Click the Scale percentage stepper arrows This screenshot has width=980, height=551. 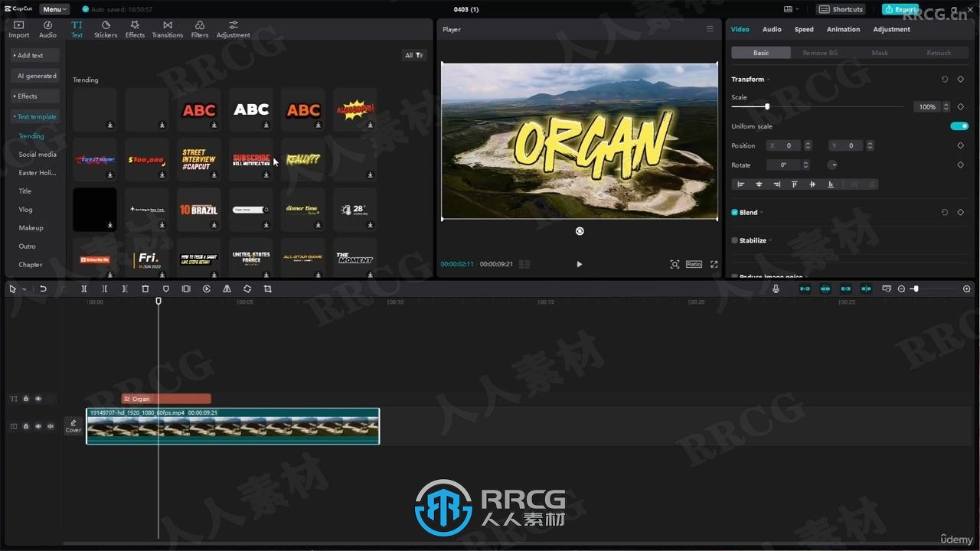click(x=946, y=106)
